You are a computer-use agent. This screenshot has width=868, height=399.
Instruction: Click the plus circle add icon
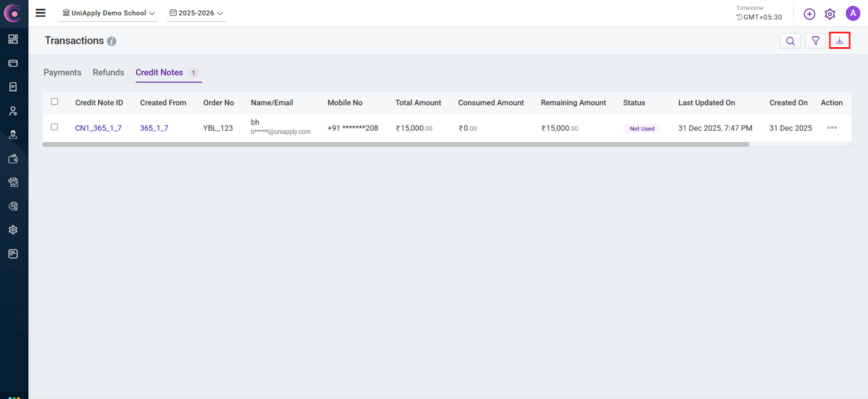point(809,14)
